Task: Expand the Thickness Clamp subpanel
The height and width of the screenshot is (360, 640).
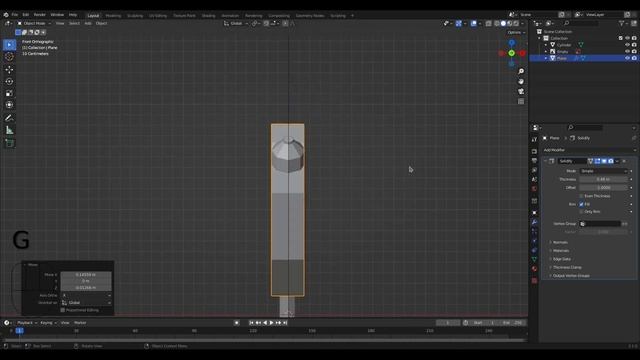Action: (567, 267)
